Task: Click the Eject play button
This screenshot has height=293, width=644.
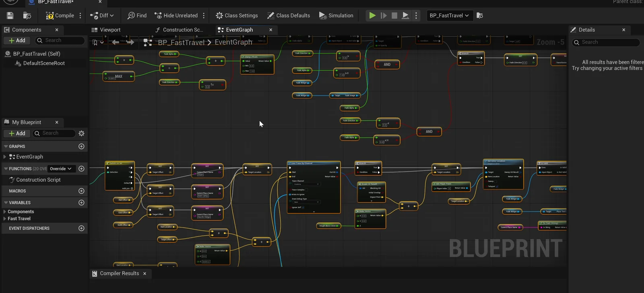Action: pyautogui.click(x=405, y=16)
